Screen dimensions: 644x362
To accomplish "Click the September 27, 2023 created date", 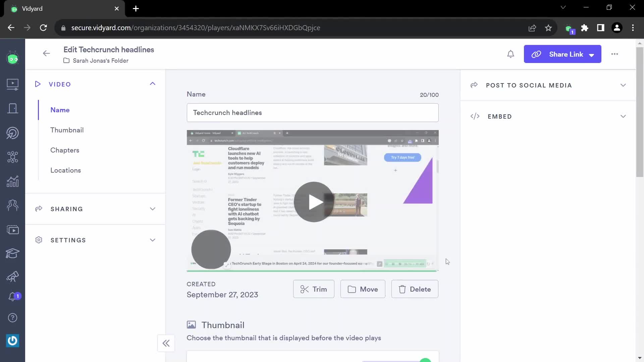I will [x=222, y=295].
